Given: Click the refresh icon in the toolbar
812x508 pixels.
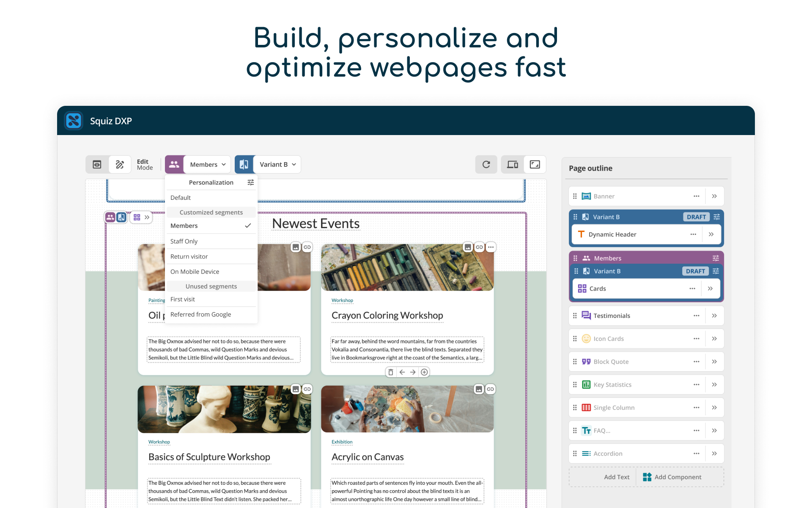Looking at the screenshot, I should (486, 164).
